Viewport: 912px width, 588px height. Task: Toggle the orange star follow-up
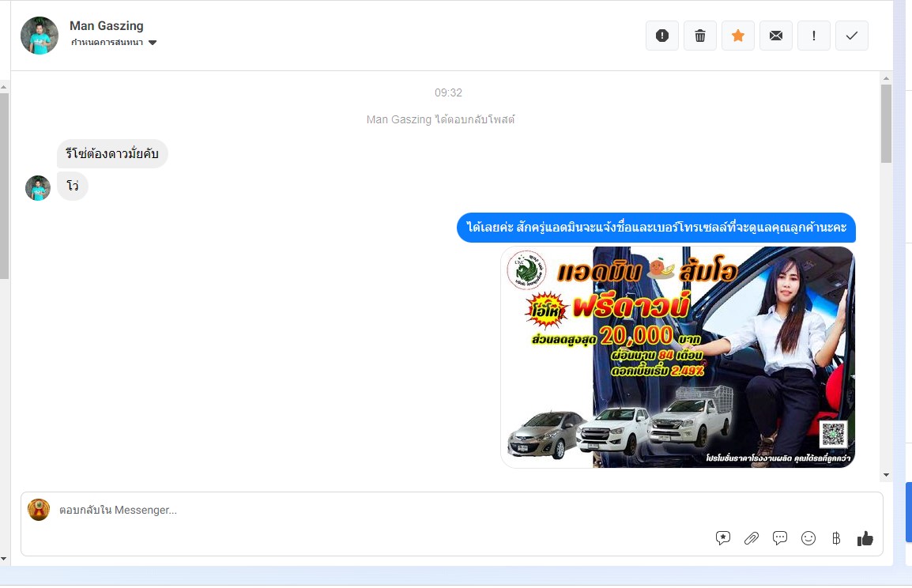click(738, 36)
